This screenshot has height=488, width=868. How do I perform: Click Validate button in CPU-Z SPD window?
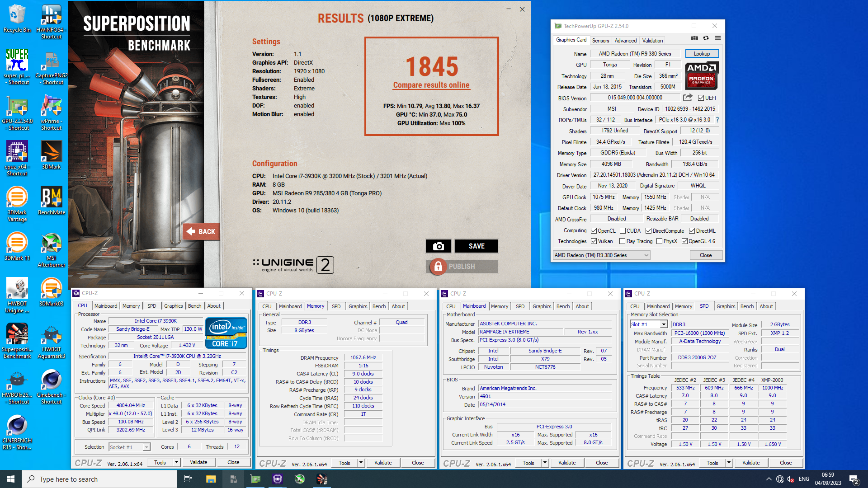point(751,463)
